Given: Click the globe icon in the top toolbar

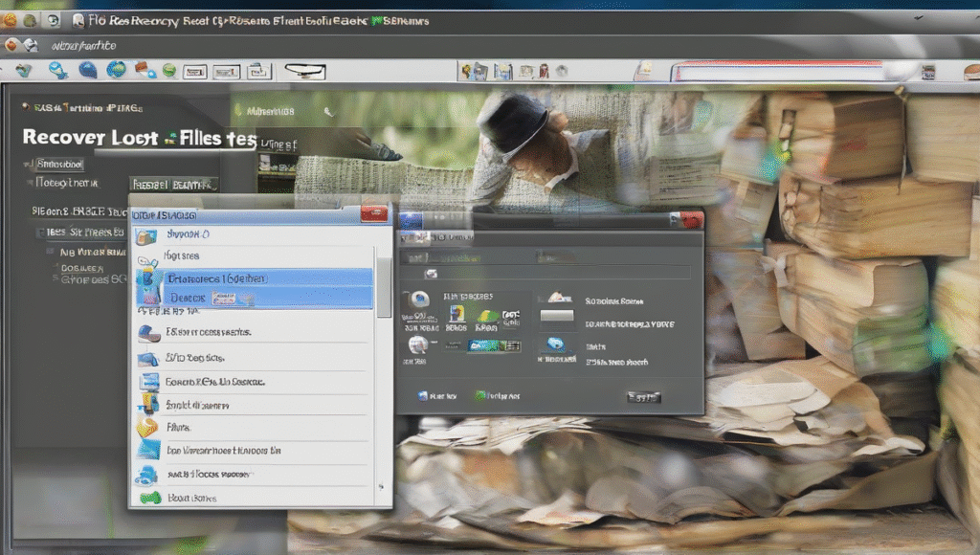Looking at the screenshot, I should (x=116, y=70).
